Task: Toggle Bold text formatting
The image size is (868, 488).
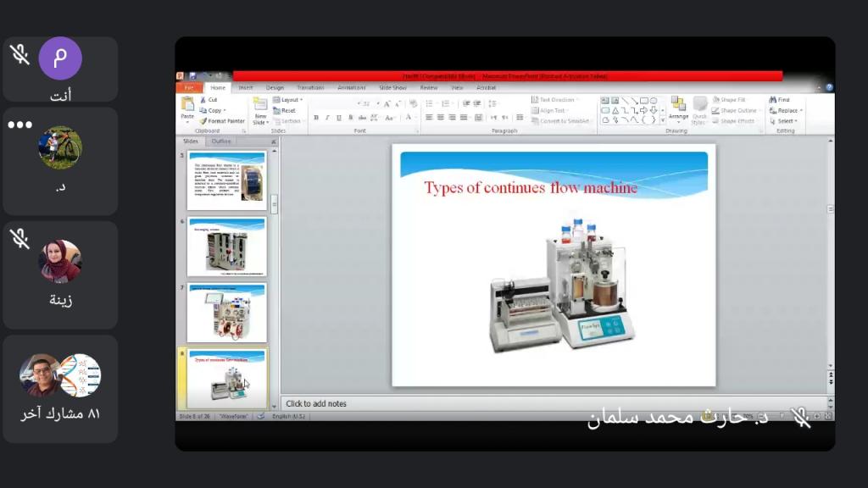Action: [x=316, y=118]
